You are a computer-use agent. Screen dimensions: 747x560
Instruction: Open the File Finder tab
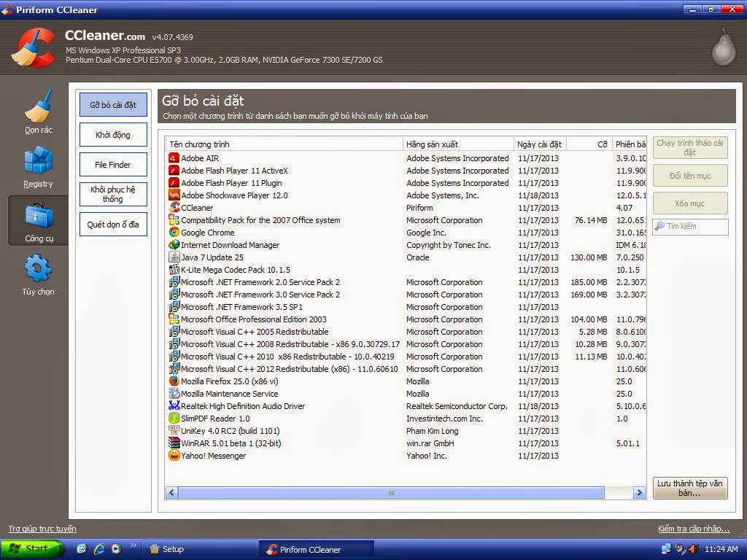point(113,165)
